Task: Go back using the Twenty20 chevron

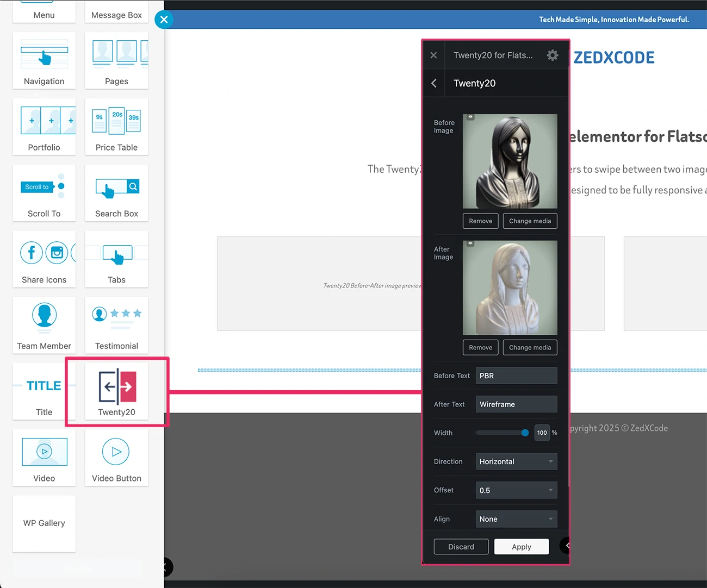Action: pyautogui.click(x=434, y=83)
